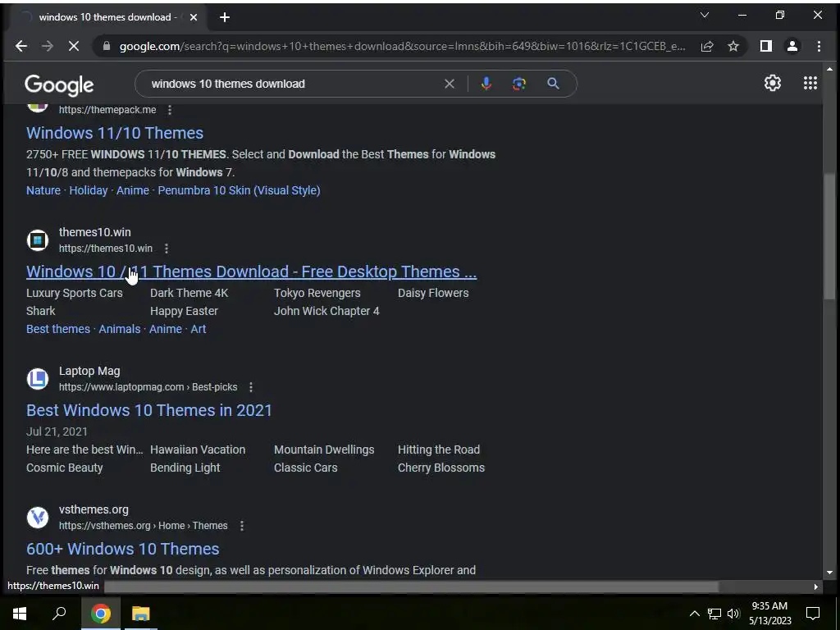Open the Animals sitelink
The width and height of the screenshot is (840, 630).
[120, 329]
